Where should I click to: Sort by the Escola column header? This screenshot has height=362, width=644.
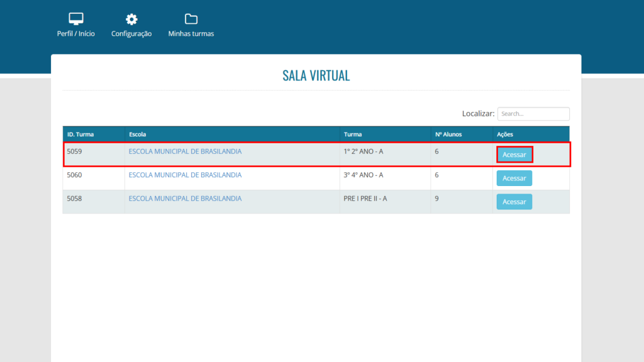(138, 134)
